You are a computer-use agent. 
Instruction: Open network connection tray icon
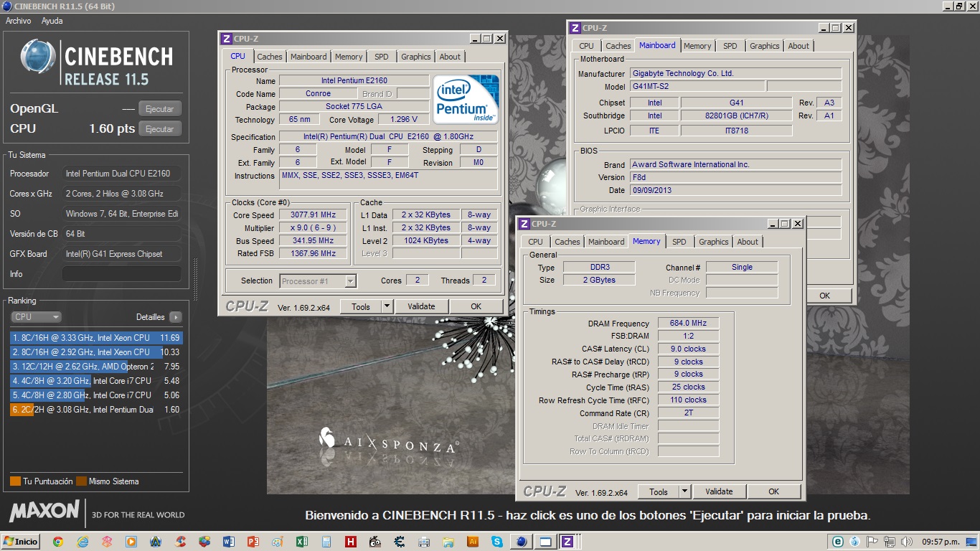point(890,542)
